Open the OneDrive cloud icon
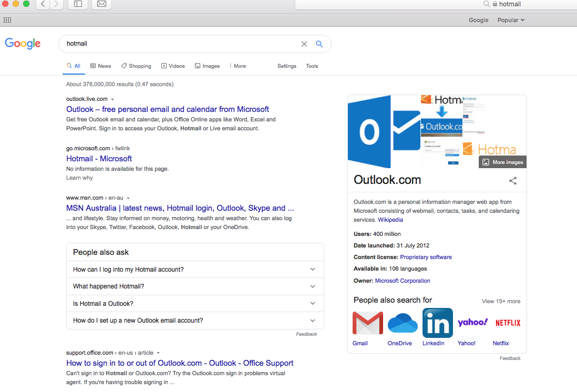 point(403,323)
